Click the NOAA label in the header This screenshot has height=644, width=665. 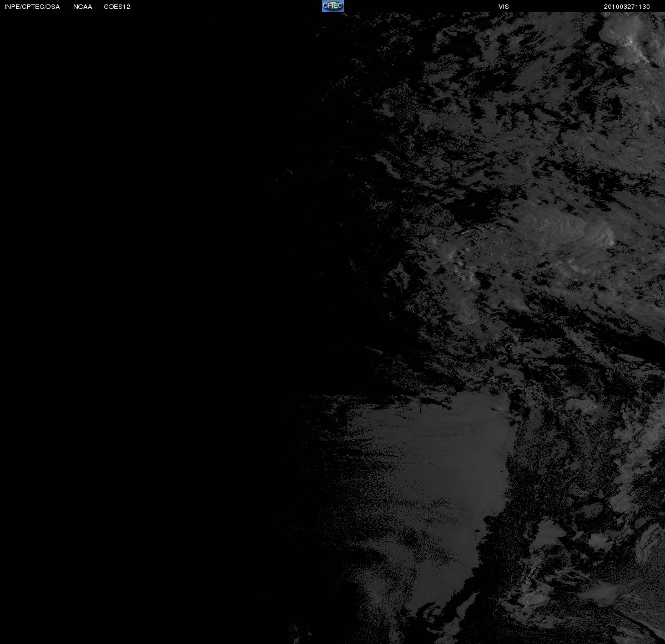click(83, 7)
